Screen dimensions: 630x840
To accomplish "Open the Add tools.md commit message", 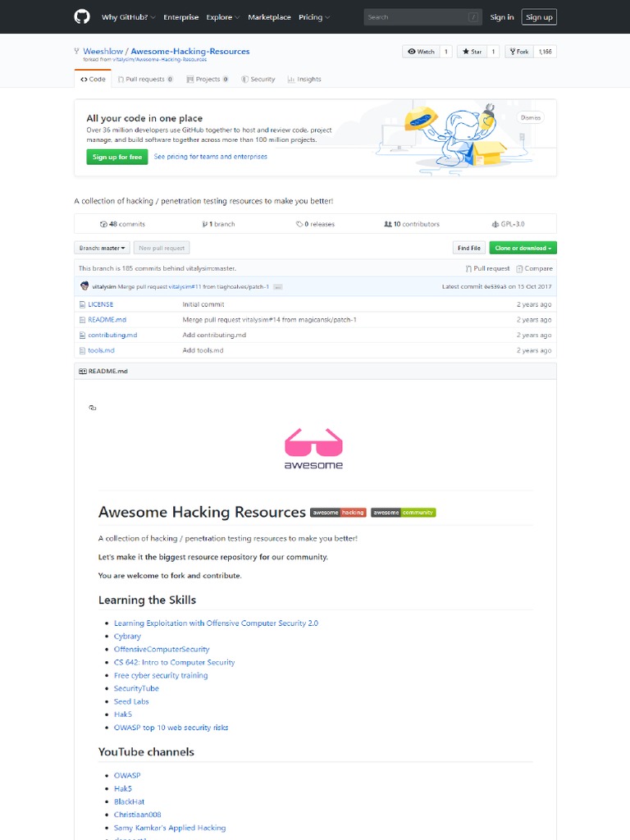I will (x=203, y=350).
